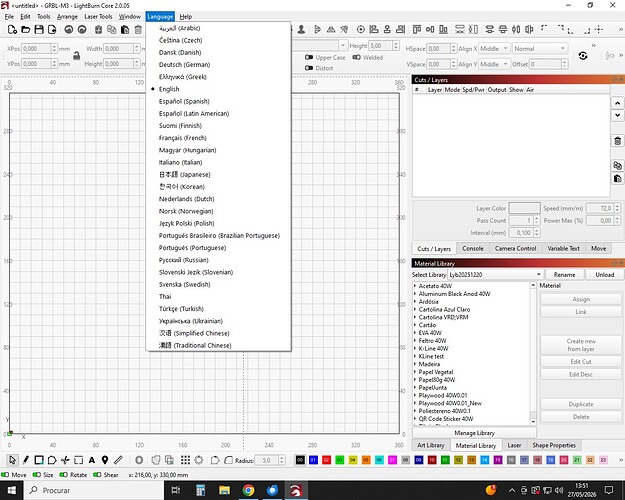Switch to the Camera Control tab
Viewport: 625px width, 500px height.
coord(515,248)
